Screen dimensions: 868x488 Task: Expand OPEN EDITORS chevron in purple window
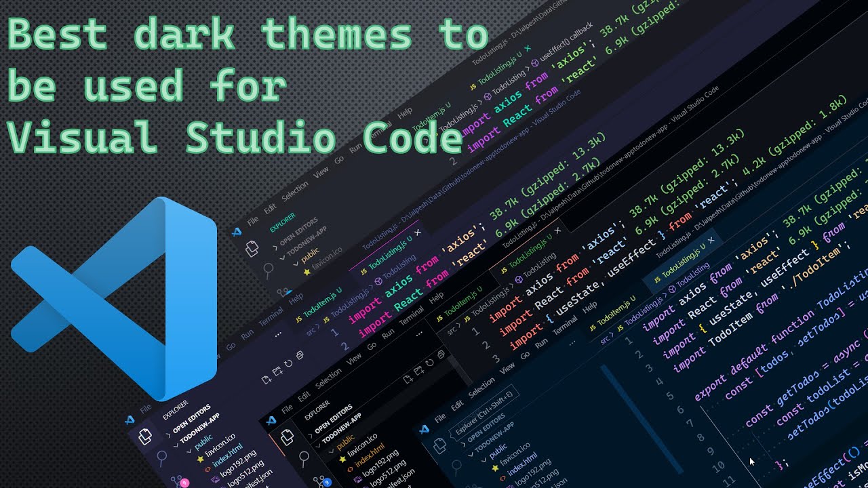pos(168,435)
